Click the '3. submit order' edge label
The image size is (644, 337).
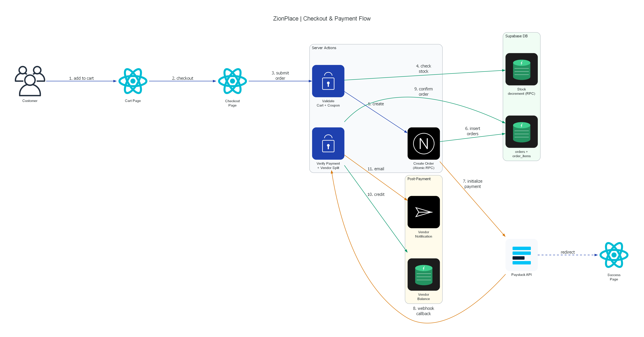point(280,75)
